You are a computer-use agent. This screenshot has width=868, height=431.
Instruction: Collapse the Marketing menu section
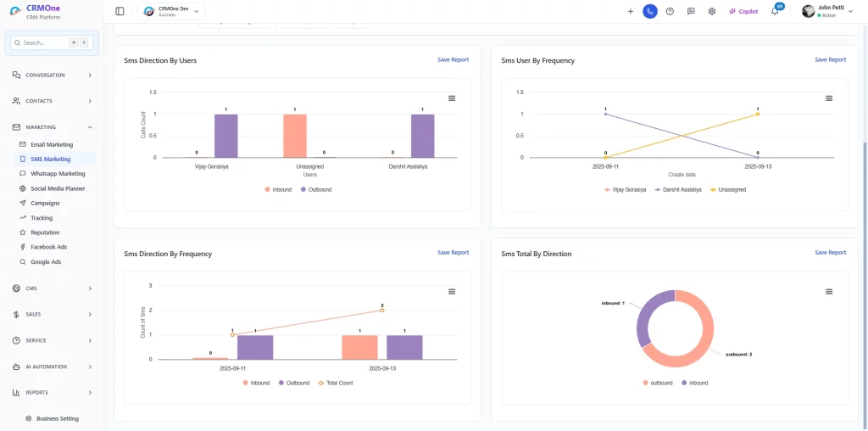click(52, 127)
